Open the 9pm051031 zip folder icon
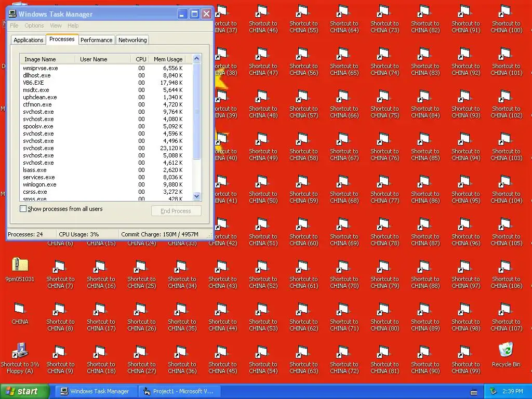 [20, 265]
